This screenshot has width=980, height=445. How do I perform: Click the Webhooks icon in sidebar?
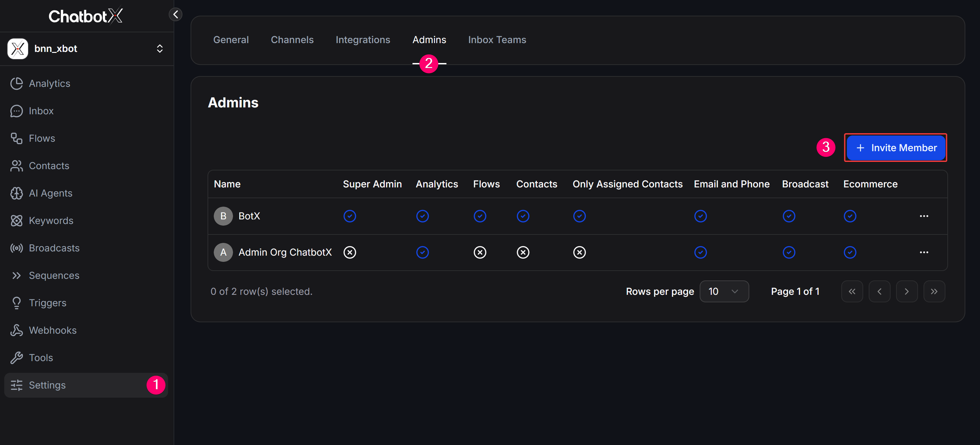(16, 330)
